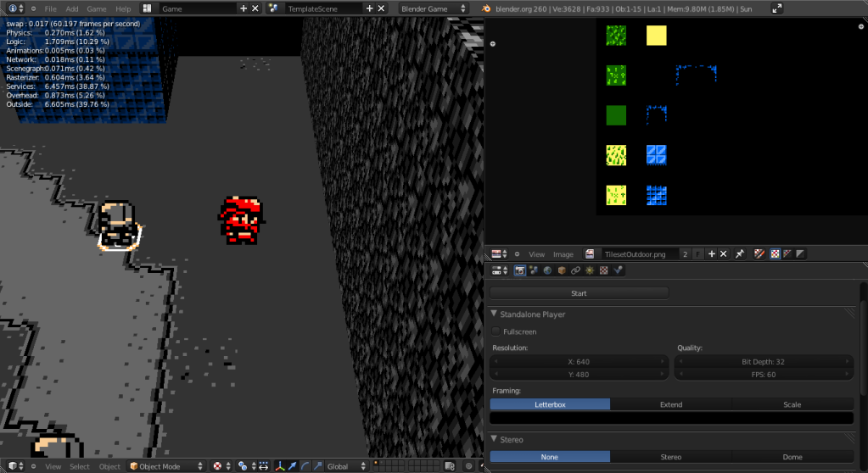Image resolution: width=868 pixels, height=473 pixels.
Task: Click the framing bar color swatch
Action: tap(671, 418)
